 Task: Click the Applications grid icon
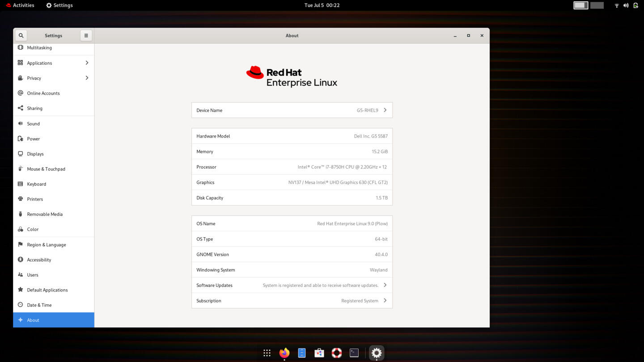pyautogui.click(x=20, y=63)
